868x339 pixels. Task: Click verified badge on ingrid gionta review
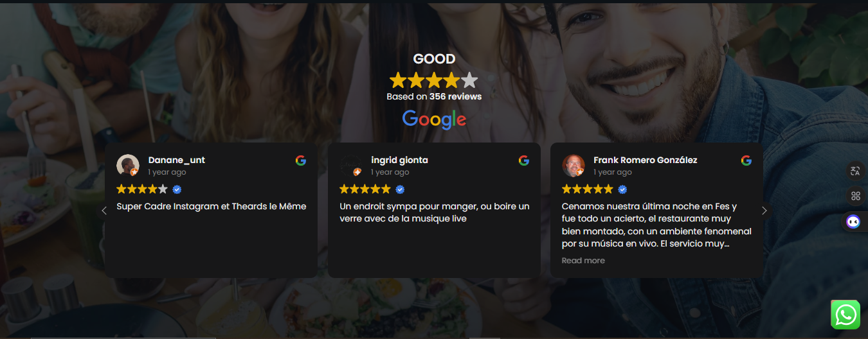coord(400,189)
